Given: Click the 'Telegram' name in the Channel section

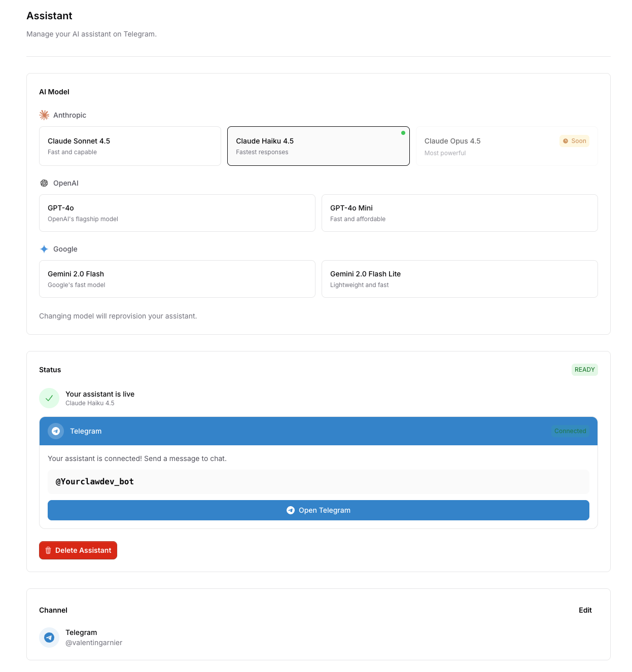Looking at the screenshot, I should click(x=81, y=632).
